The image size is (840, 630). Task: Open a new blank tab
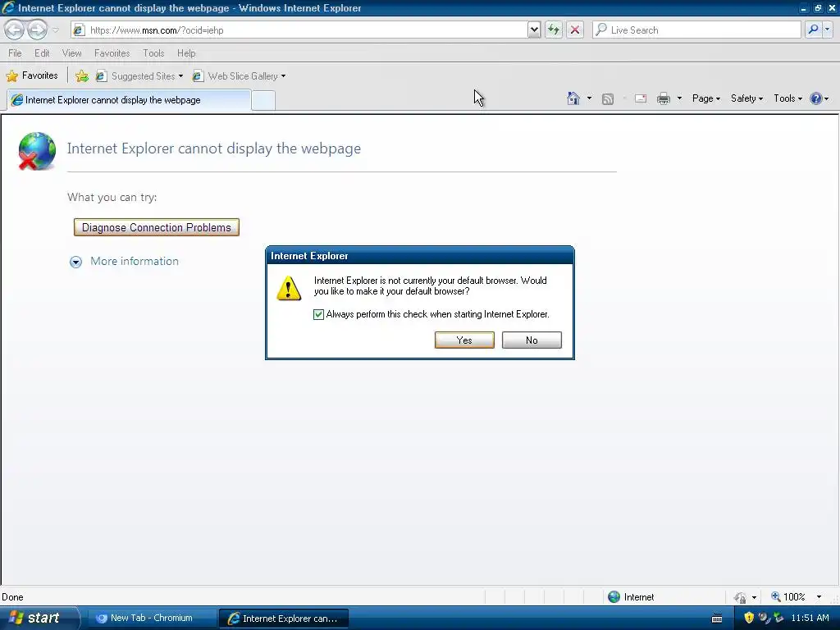pyautogui.click(x=263, y=100)
